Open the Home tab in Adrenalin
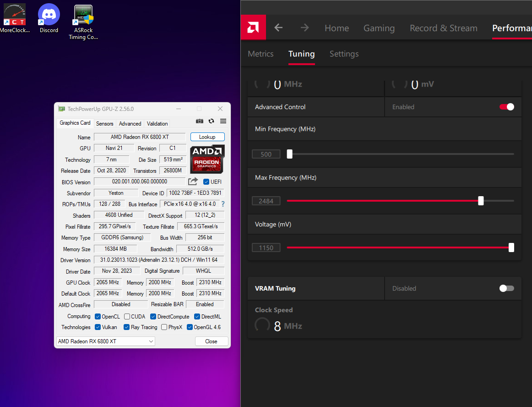The image size is (532, 407). coord(337,28)
